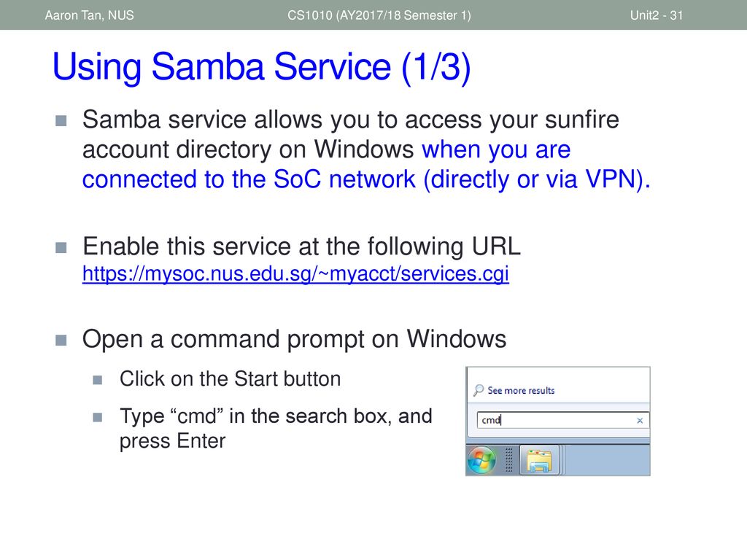The height and width of the screenshot is (560, 747).
Task: Clear the cmd search box with the X icon
Action: (640, 421)
